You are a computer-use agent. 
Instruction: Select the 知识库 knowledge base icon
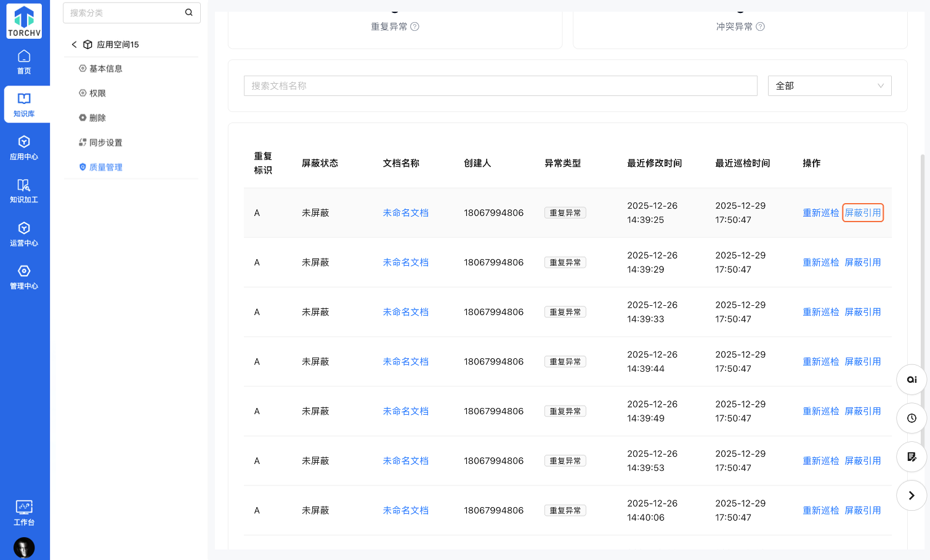point(24,105)
